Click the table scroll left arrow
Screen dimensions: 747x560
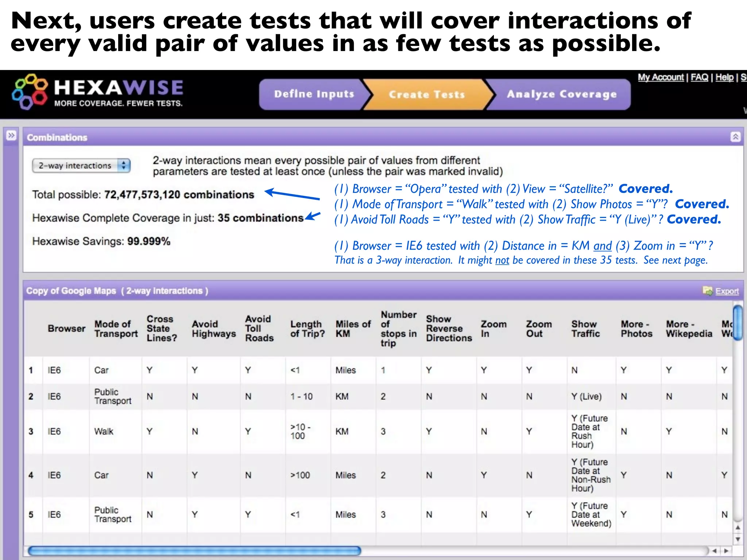(715, 551)
